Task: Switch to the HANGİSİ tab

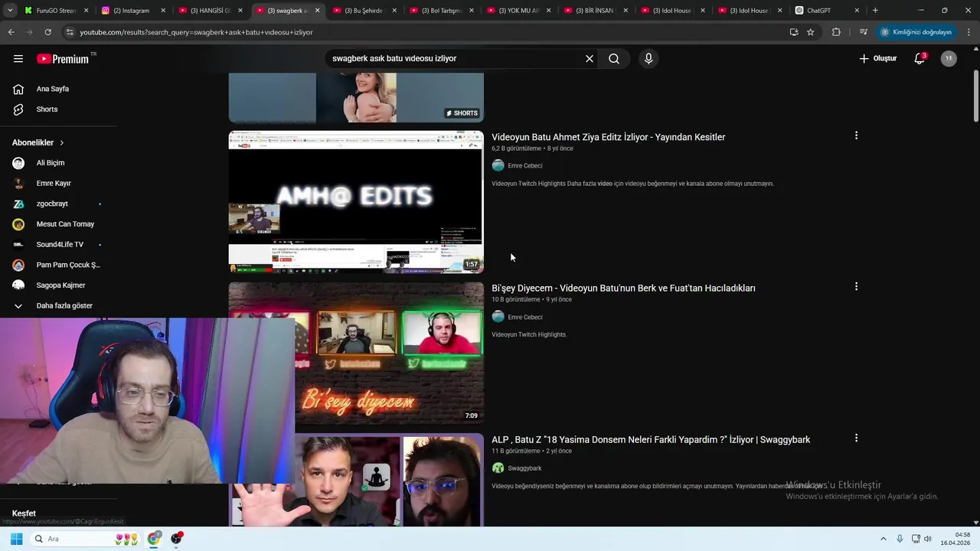Action: click(x=204, y=11)
